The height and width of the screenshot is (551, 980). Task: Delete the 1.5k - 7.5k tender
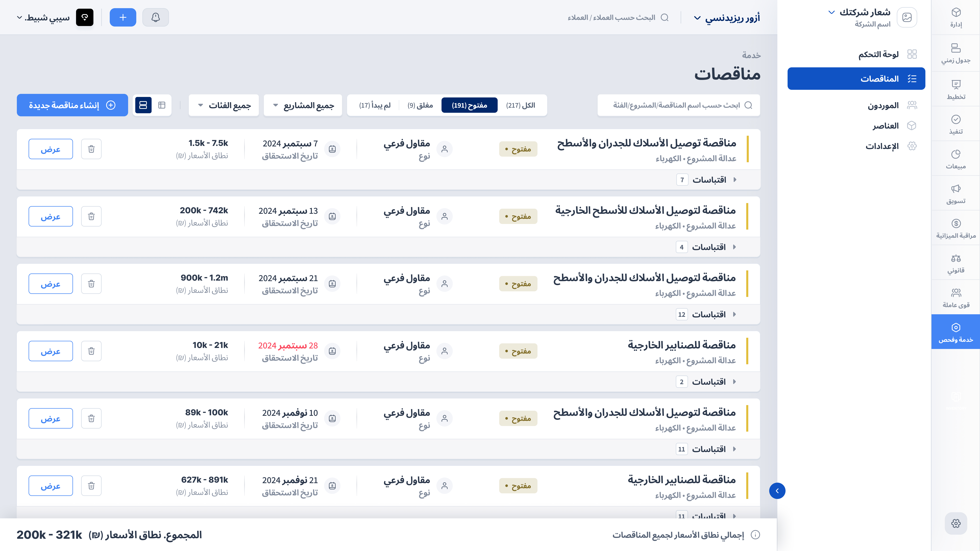[x=91, y=149]
